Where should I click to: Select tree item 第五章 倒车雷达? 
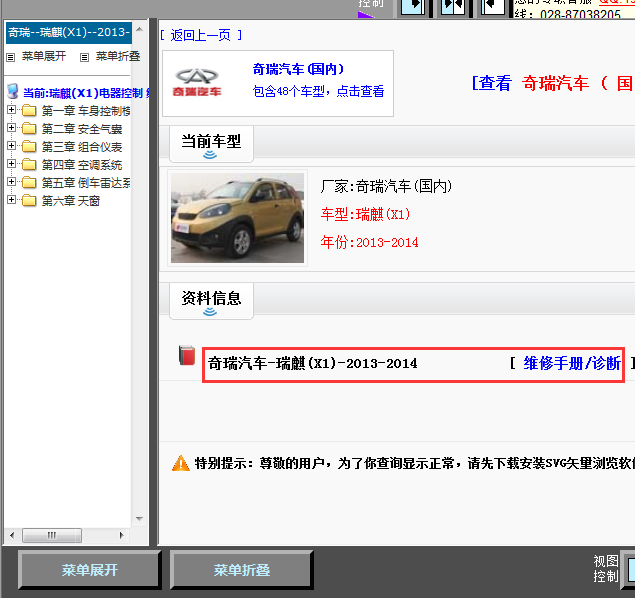pyautogui.click(x=86, y=183)
